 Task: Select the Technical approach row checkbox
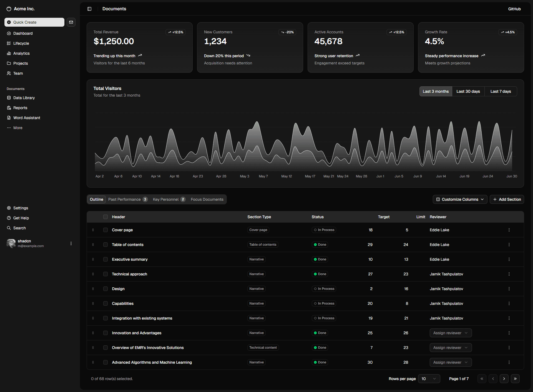pyautogui.click(x=105, y=274)
